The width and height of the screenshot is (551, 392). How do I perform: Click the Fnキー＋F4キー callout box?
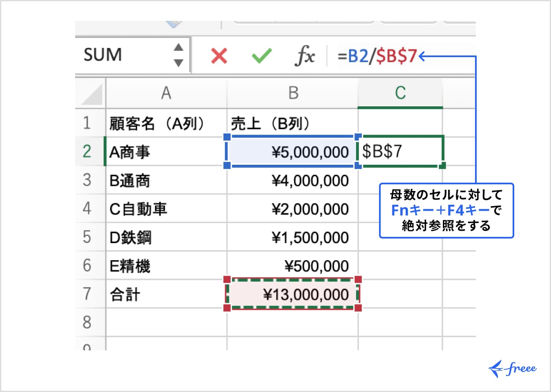pos(447,211)
